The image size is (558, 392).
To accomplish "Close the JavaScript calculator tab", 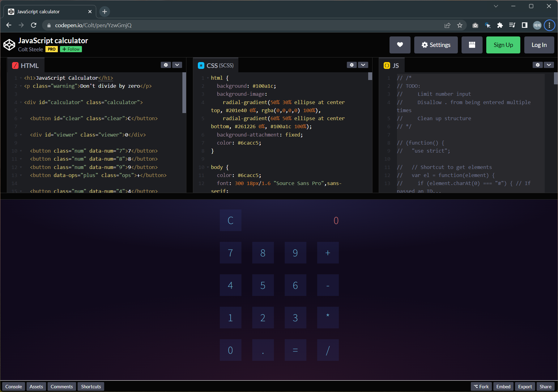I will pos(90,11).
